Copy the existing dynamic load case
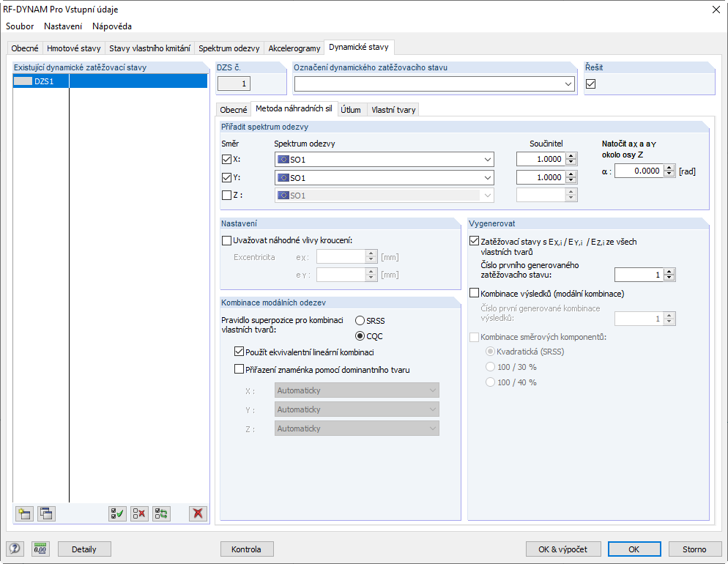This screenshot has width=728, height=564. point(46,513)
